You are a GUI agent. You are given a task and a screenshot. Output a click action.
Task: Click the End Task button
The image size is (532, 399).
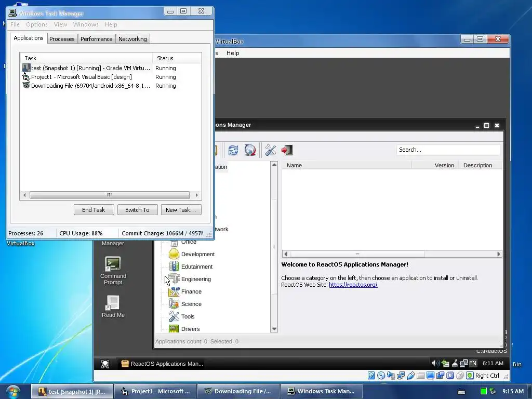pos(94,210)
